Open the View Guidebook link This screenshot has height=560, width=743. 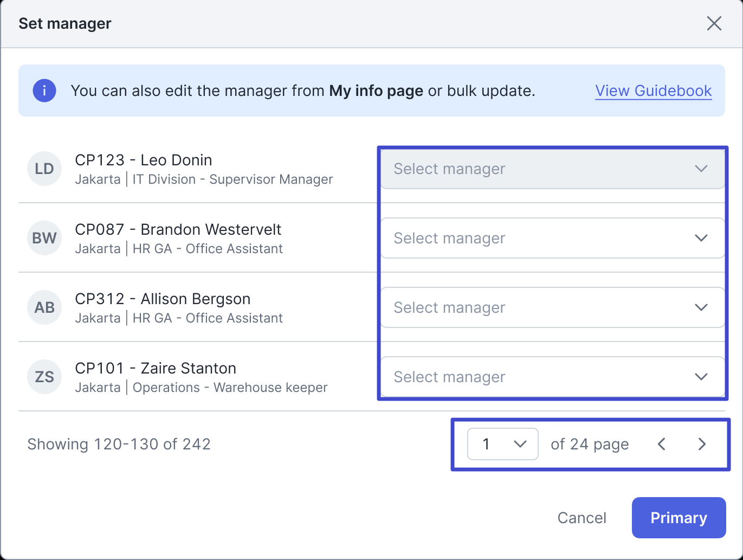pos(653,91)
